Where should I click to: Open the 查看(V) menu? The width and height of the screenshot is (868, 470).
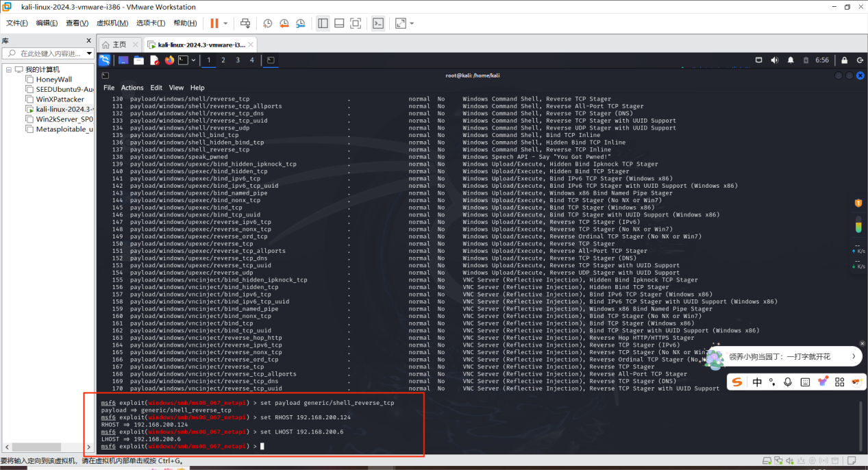point(77,23)
